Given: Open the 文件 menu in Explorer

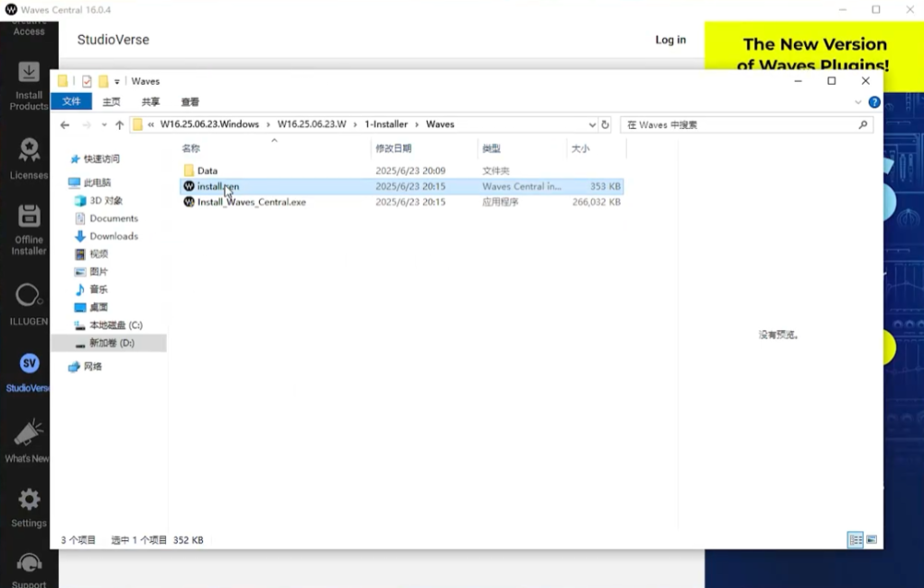Looking at the screenshot, I should coord(71,101).
